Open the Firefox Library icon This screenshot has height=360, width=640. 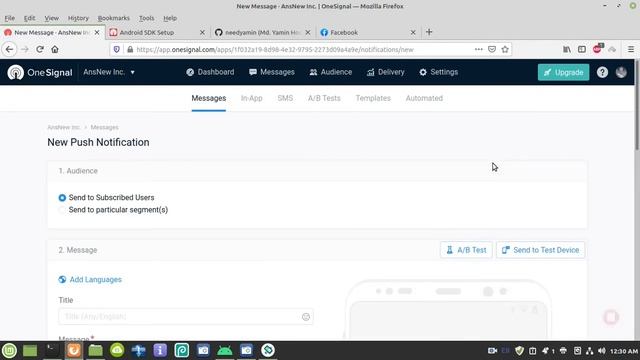(567, 49)
